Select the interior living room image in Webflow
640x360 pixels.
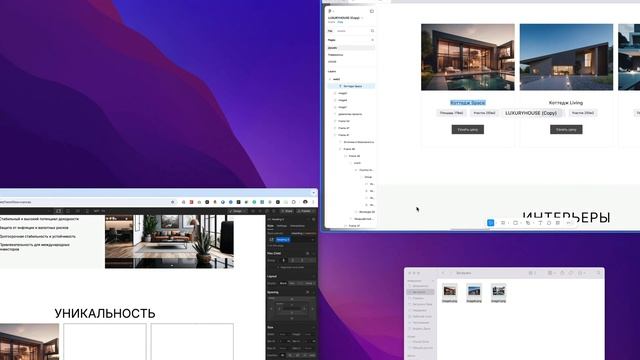click(x=169, y=241)
